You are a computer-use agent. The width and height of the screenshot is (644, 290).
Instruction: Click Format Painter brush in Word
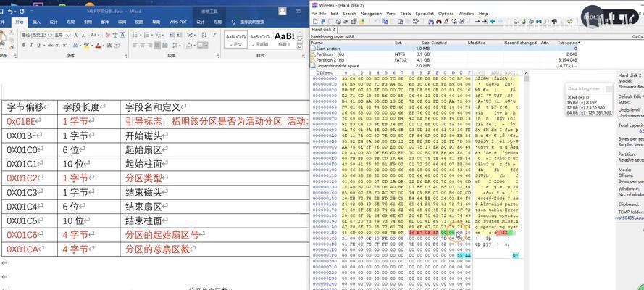coord(12,47)
